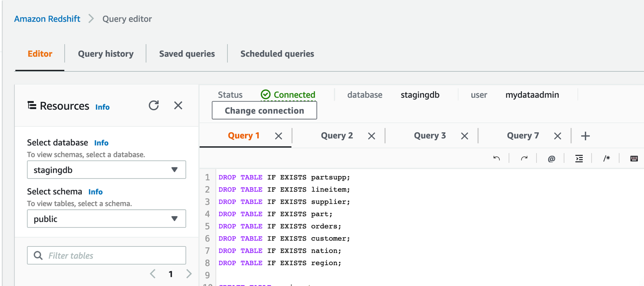Image resolution: width=644 pixels, height=286 pixels.
Task: Go to next page of tables
Action: tap(189, 274)
